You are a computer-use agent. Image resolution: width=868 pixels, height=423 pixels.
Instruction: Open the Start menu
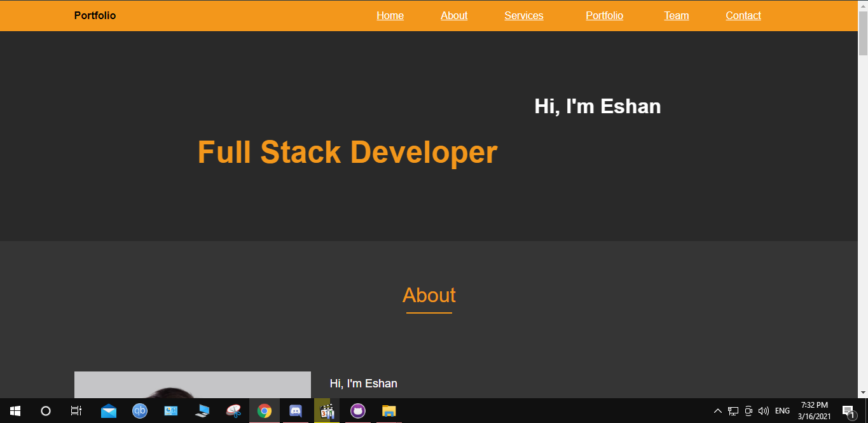[14, 411]
